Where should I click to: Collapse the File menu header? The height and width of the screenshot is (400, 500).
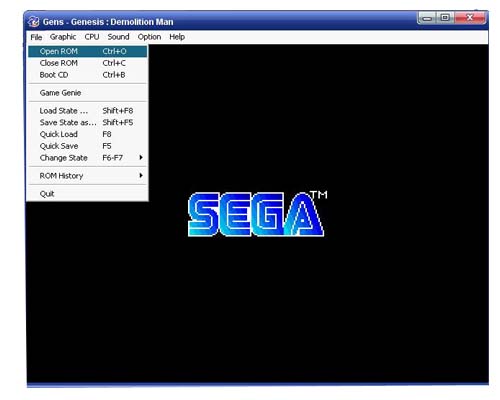(x=36, y=37)
